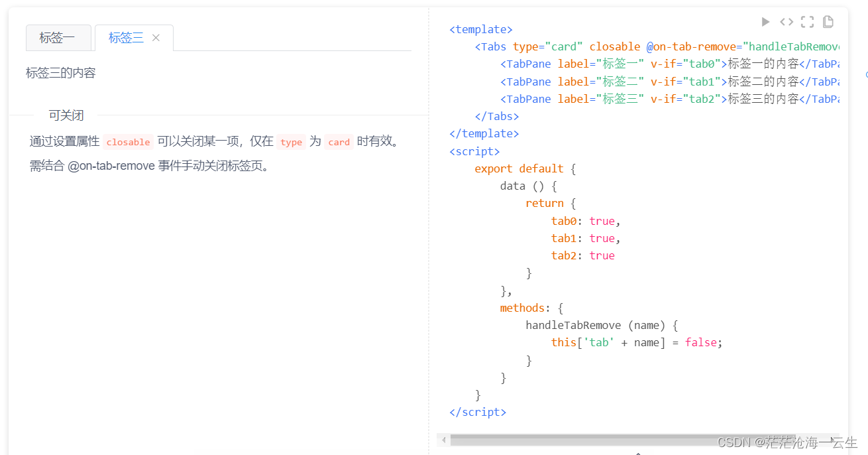Click the data () { code line

pos(529,186)
